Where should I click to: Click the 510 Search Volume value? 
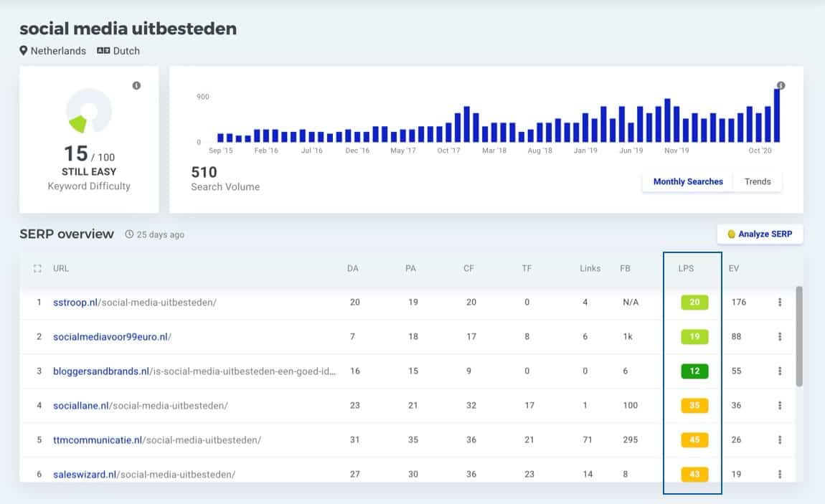(204, 172)
